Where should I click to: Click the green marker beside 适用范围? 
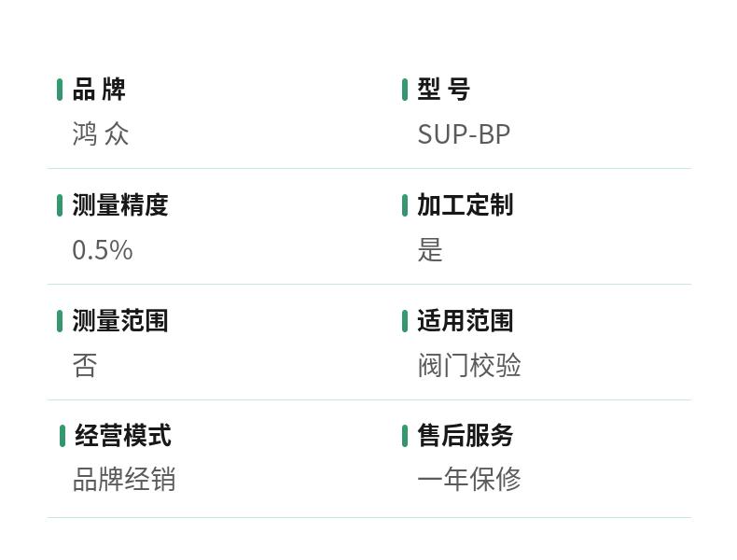[405, 321]
